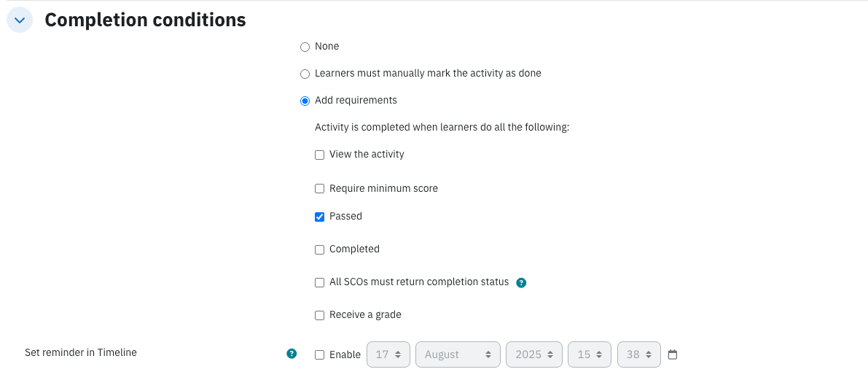
Task: Uncheck the Passed checkbox
Action: coord(319,217)
